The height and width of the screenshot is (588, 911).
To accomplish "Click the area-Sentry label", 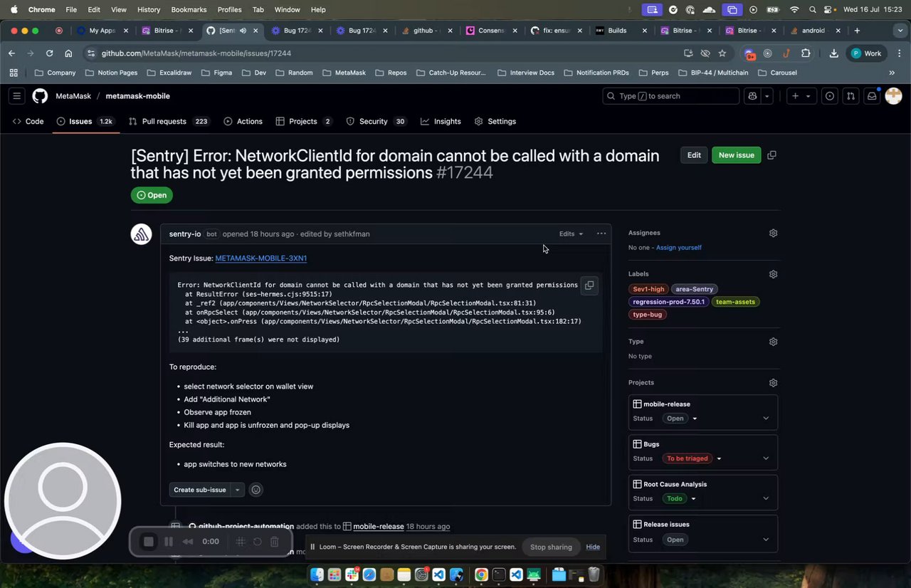I will click(x=694, y=289).
